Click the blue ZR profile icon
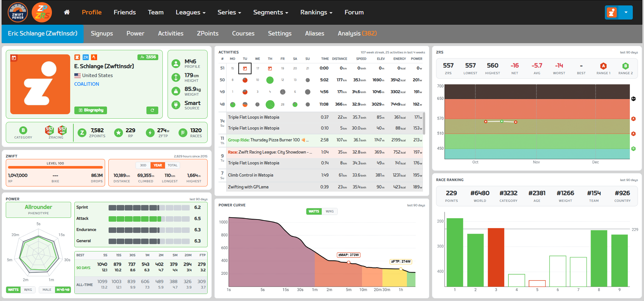644x301 pixels. click(x=86, y=57)
